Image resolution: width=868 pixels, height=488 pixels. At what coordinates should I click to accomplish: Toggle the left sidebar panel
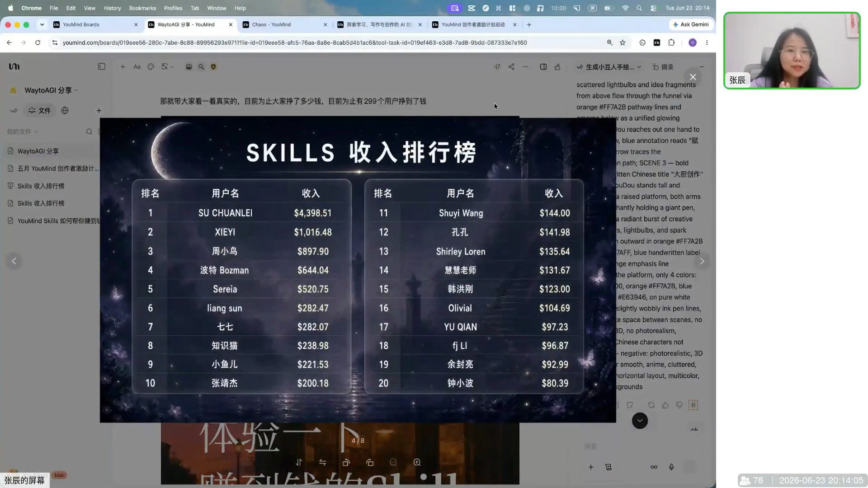pyautogui.click(x=102, y=66)
